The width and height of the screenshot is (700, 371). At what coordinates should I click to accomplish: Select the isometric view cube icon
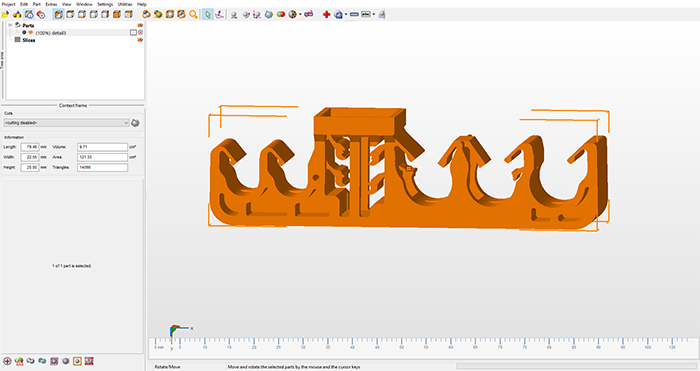58,14
